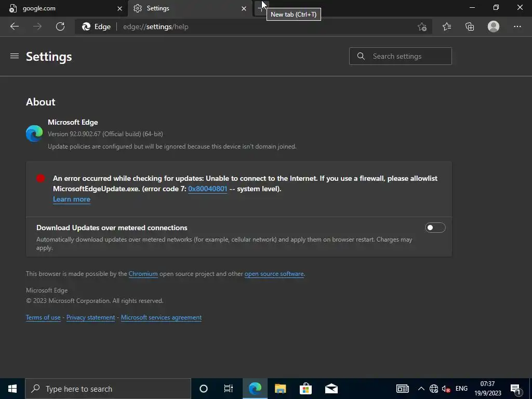Open the Privacy statement link

(90, 317)
